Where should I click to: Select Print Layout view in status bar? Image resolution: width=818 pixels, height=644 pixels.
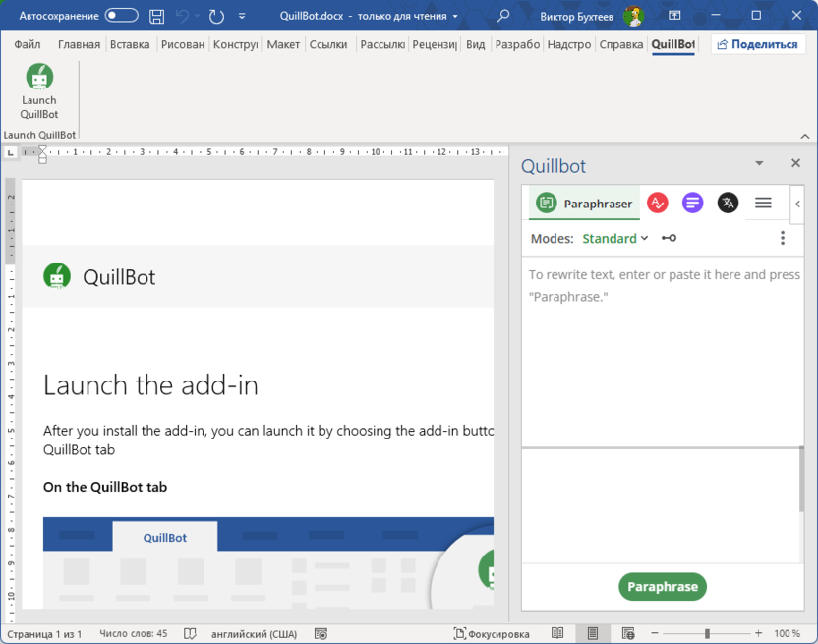[x=593, y=634]
